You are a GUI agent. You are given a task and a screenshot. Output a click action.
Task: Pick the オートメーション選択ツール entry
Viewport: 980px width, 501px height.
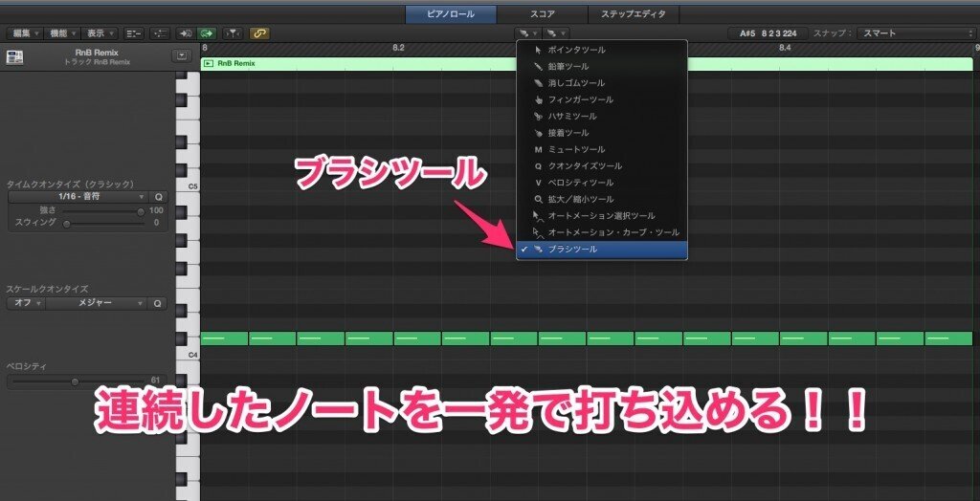click(602, 216)
